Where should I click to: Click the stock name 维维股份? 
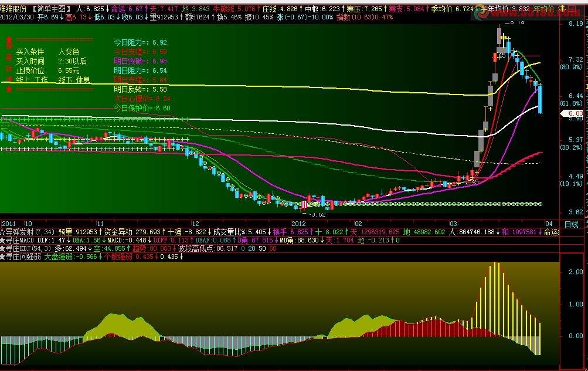[x=13, y=9]
